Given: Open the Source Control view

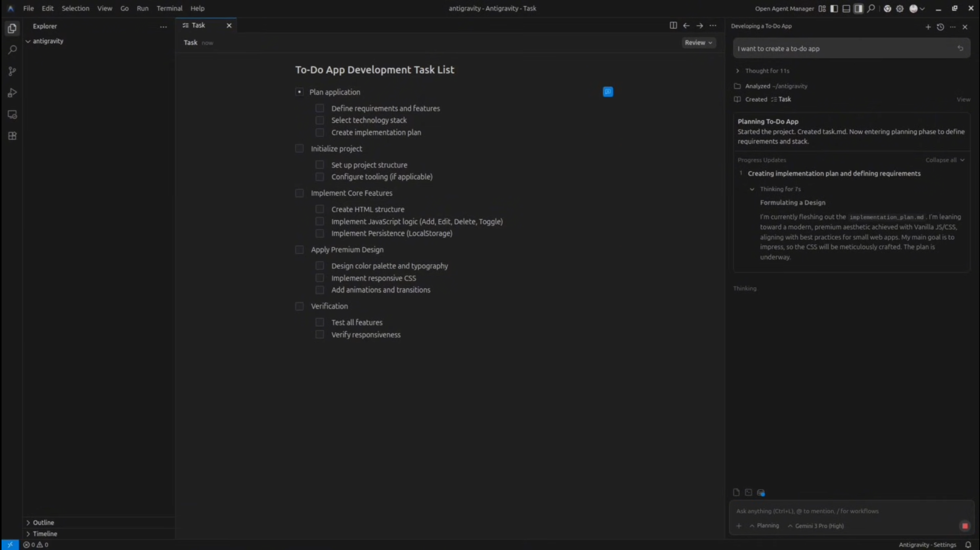Looking at the screenshot, I should tap(12, 71).
